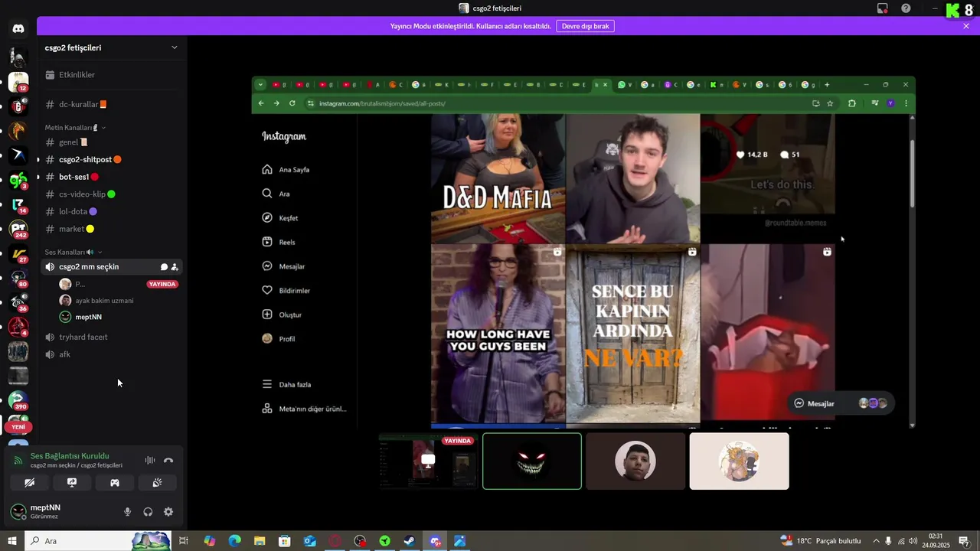Show hidden system tray icons
This screenshot has height=551, width=980.
point(876,541)
